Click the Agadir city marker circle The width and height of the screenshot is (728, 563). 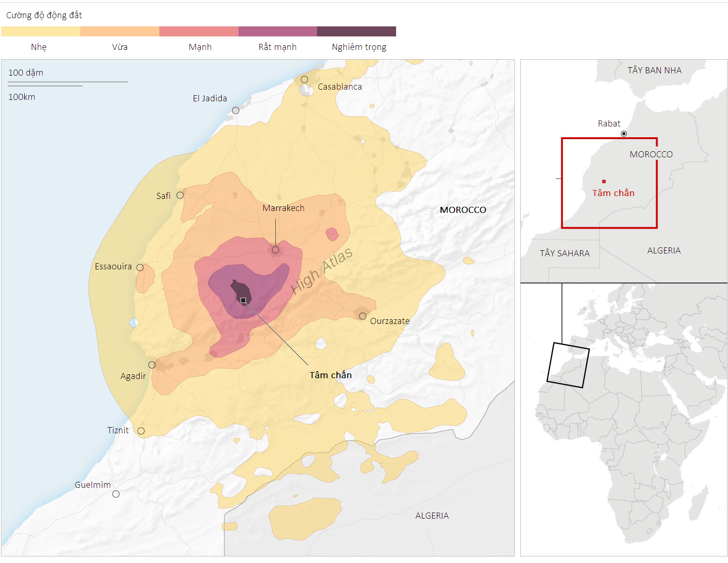pyautogui.click(x=152, y=365)
